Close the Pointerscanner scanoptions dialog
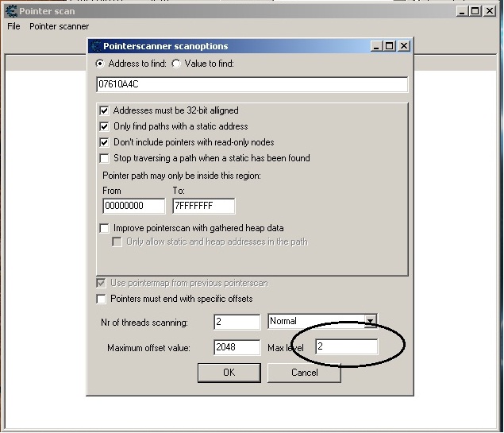The width and height of the screenshot is (504, 433). click(404, 46)
